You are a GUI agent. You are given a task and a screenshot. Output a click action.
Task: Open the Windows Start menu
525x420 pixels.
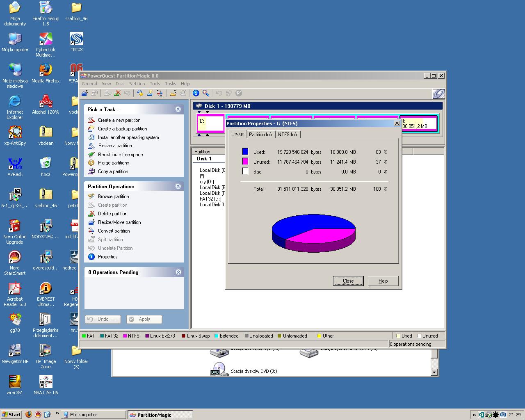coord(11,415)
